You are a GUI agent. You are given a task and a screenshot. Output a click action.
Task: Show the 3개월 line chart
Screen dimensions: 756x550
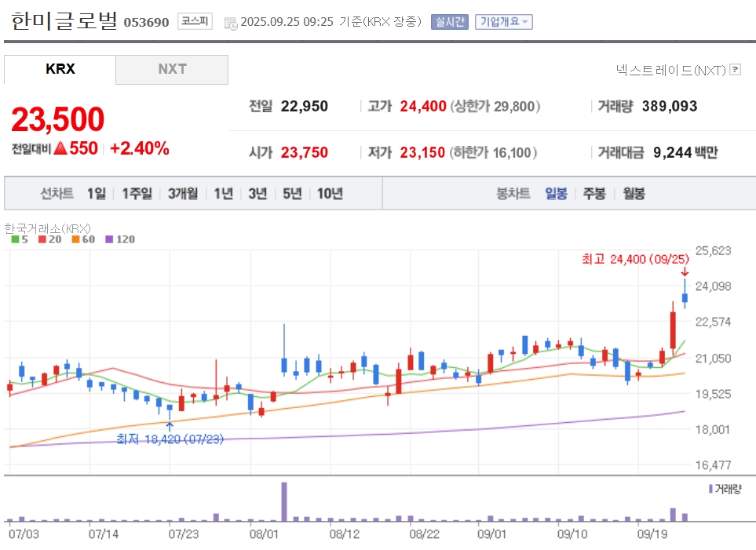tap(183, 193)
